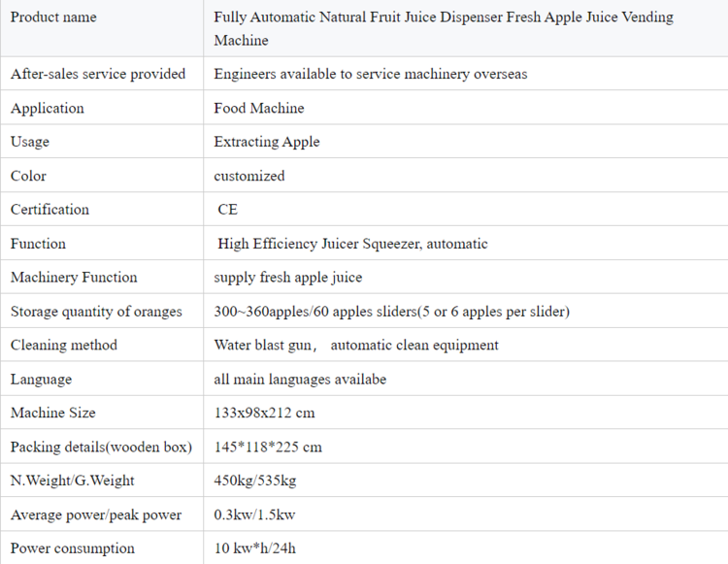This screenshot has height=564, width=728.
Task: Click the "450kg/535kg" weight value
Action: [256, 481]
